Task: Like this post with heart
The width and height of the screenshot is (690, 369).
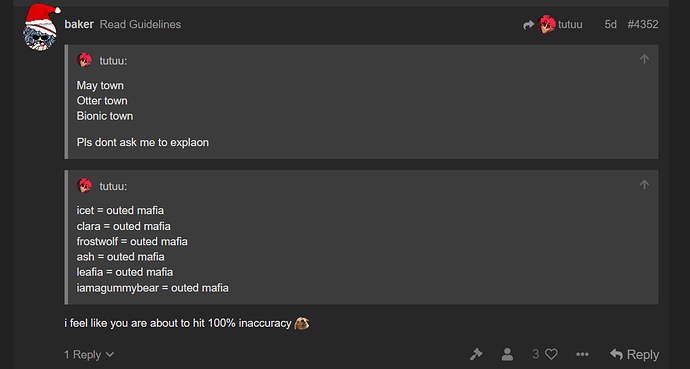Action: pyautogui.click(x=551, y=354)
